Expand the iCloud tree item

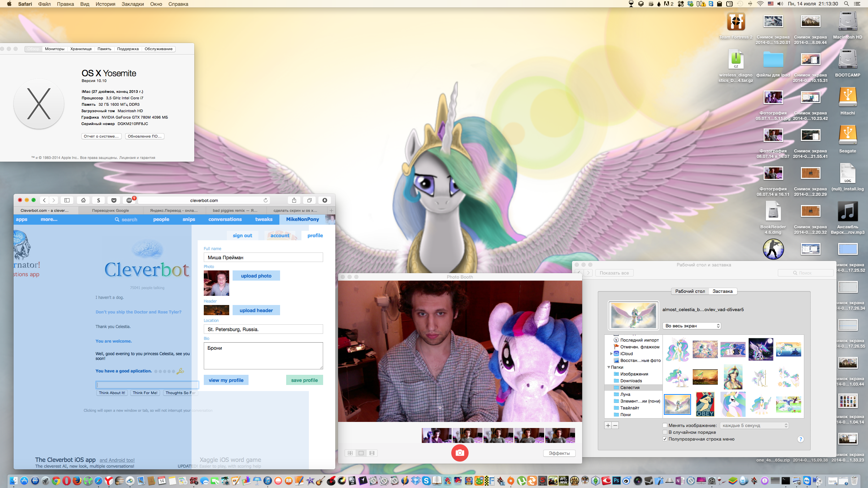[611, 353]
